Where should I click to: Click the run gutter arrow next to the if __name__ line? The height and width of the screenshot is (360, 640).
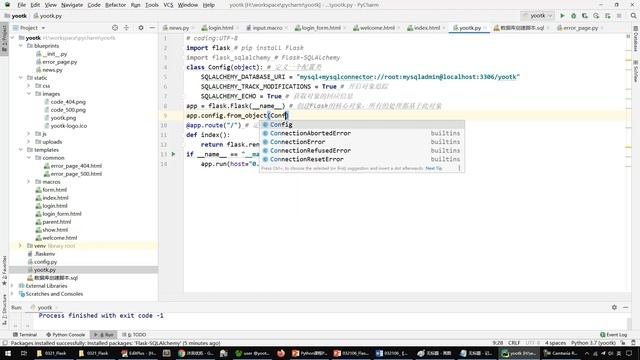click(x=173, y=154)
